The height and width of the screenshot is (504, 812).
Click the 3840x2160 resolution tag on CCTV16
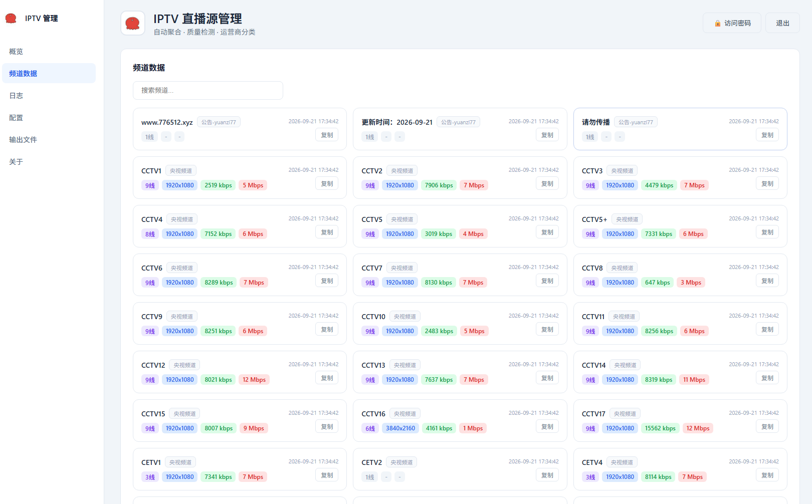pos(400,428)
